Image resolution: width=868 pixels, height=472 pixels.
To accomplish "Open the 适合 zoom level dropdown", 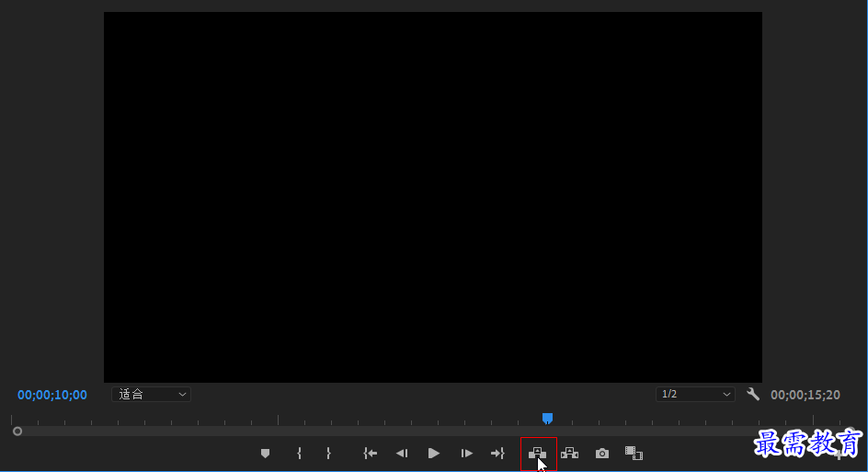I will click(151, 394).
